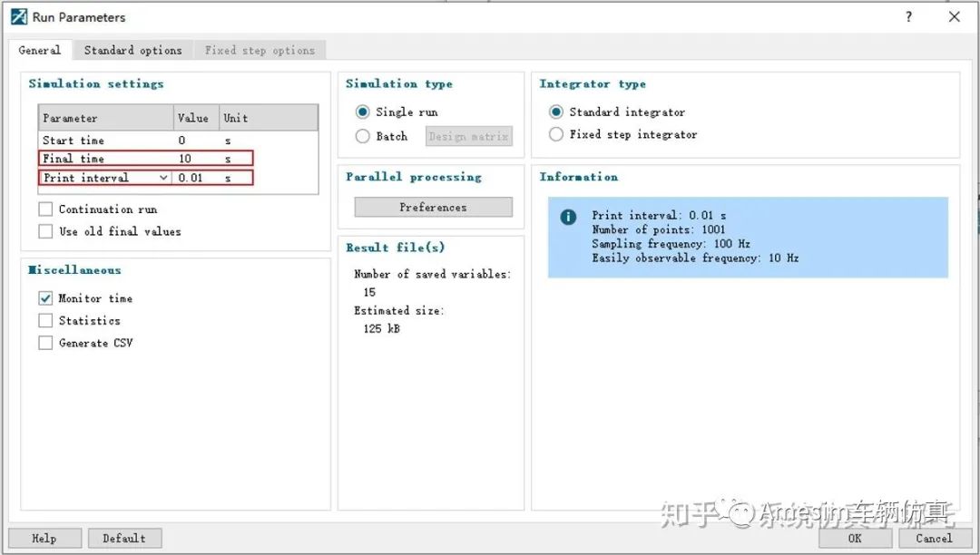The width and height of the screenshot is (980, 555).
Task: Click the blue info icon in the Information panel
Action: 566,215
